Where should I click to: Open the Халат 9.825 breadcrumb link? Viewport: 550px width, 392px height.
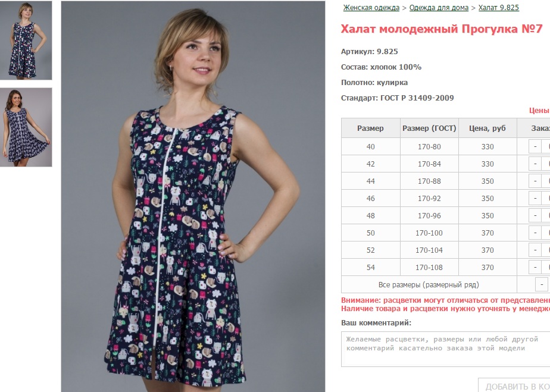498,7
